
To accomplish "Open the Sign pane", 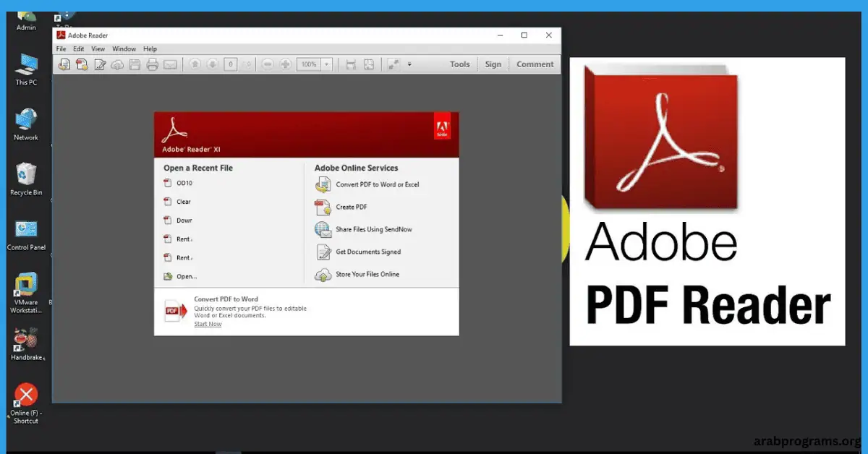I will tap(493, 64).
